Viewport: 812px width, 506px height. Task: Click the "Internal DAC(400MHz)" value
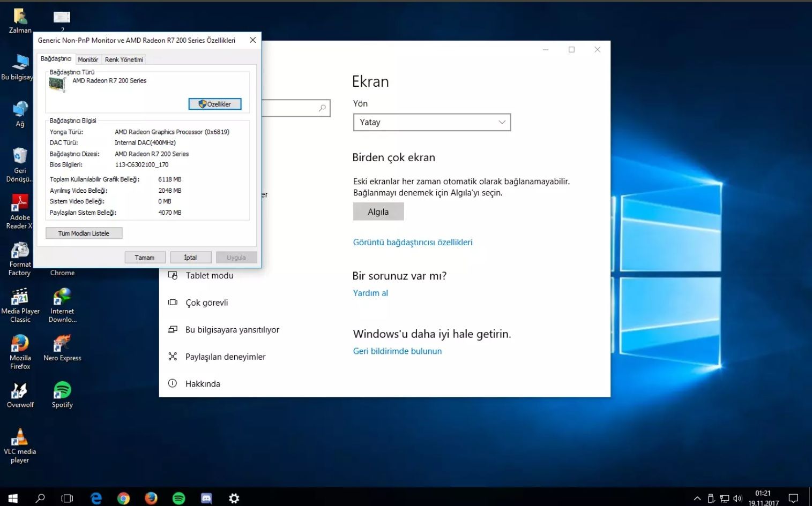tap(145, 142)
